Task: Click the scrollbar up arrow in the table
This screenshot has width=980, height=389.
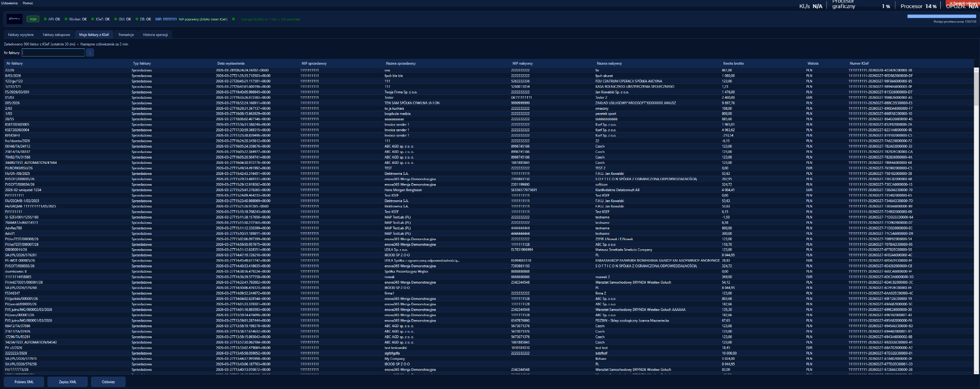Action: 976,70
